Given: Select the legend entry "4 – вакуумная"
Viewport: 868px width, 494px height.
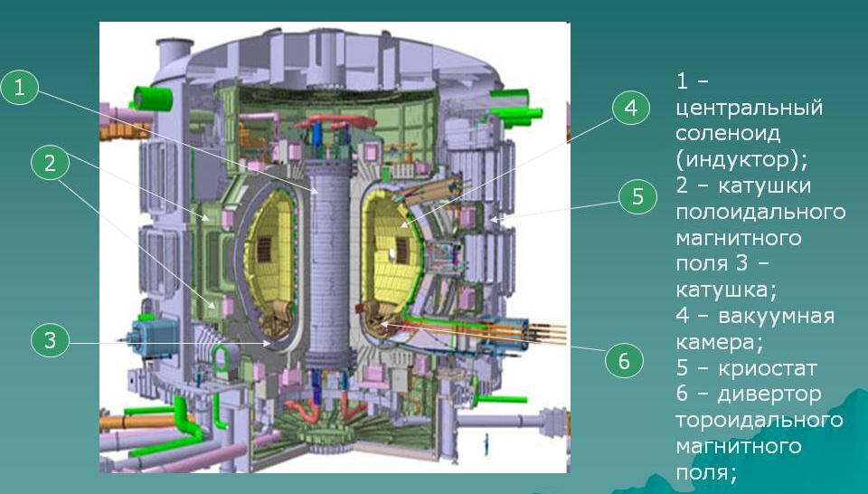Looking at the screenshot, I should pos(755,317).
